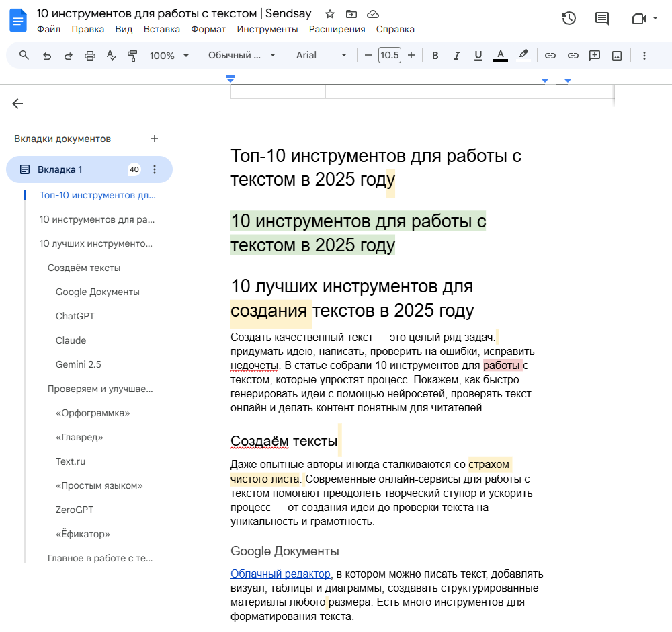The image size is (672, 632).
Task: Jump to outline heading «10 лучших инструменто...»
Action: 96,243
